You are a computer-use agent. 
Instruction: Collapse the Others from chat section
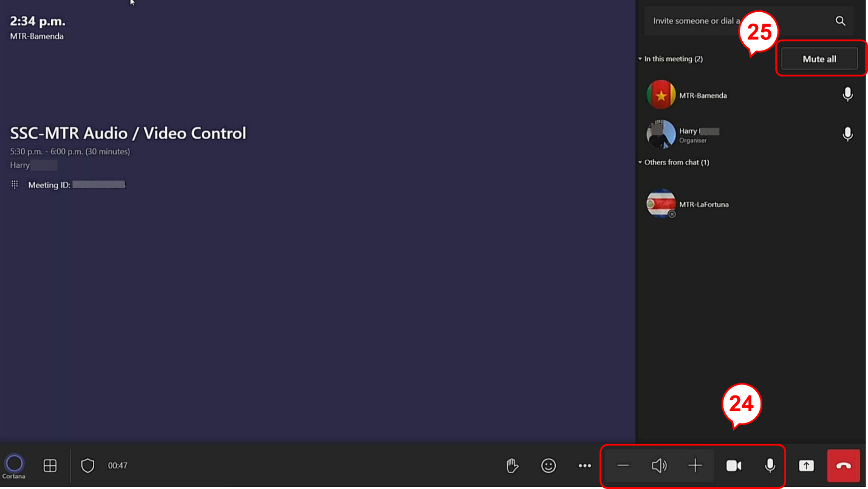coord(640,162)
